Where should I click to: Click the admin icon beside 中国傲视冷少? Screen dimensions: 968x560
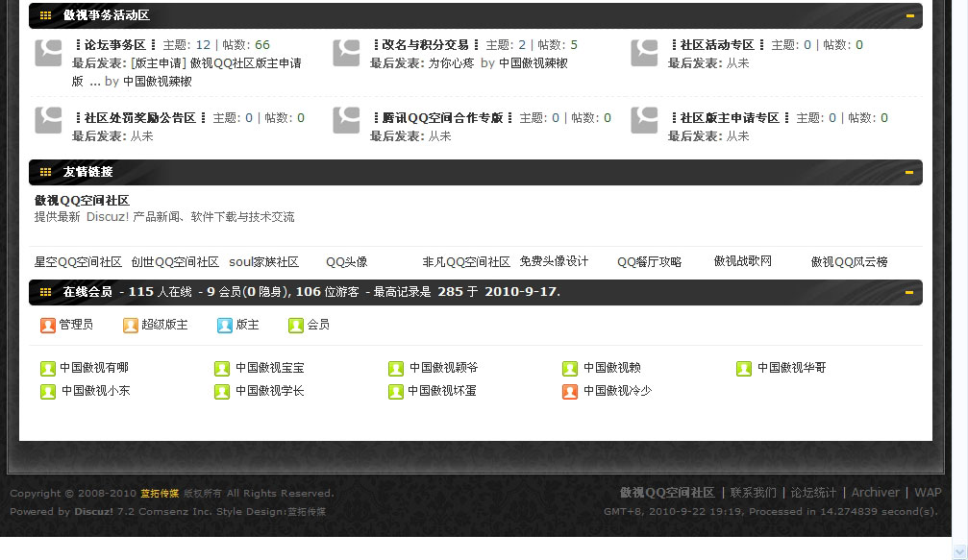(x=570, y=392)
